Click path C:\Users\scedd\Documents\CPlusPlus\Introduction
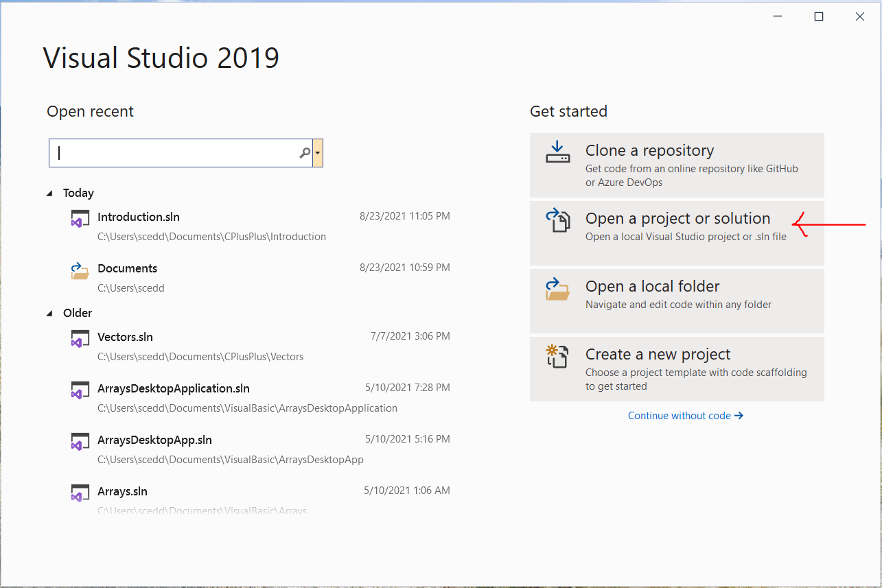The image size is (882, 588). pyautogui.click(x=211, y=237)
